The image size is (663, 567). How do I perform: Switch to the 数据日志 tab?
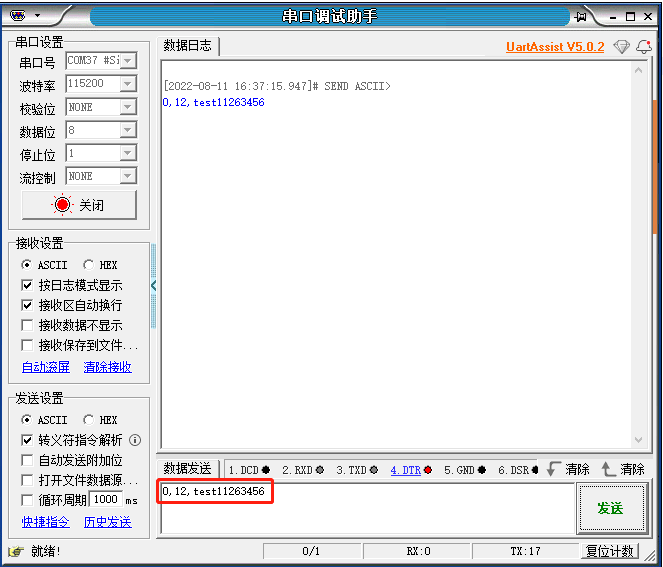point(187,45)
